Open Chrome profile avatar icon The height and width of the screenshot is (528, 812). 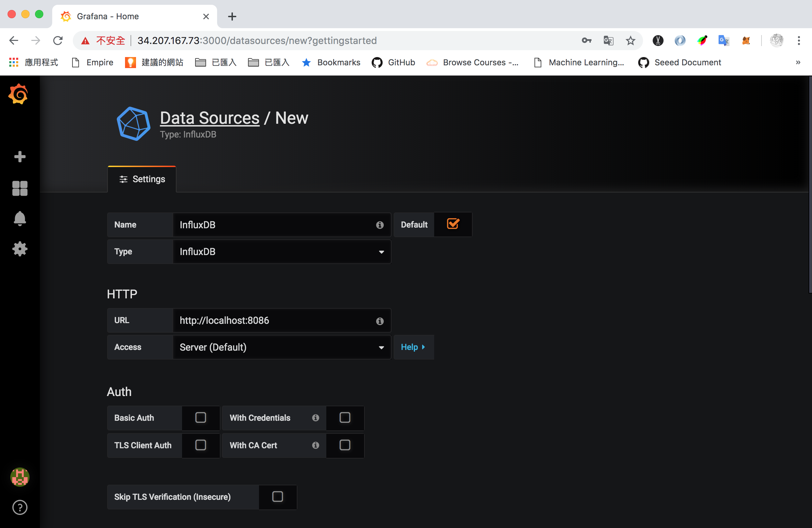[777, 41]
